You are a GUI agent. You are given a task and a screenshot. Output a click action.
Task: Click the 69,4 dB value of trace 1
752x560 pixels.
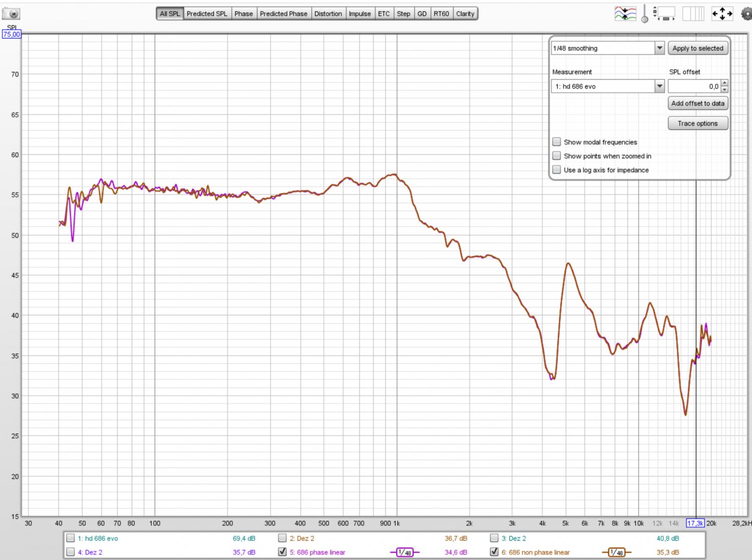click(244, 538)
